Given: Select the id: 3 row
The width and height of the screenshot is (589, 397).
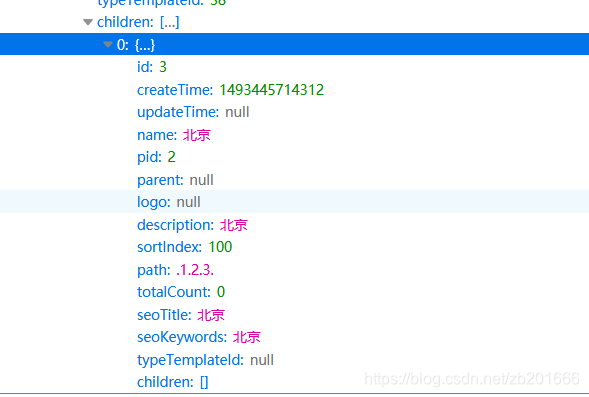Looking at the screenshot, I should [x=294, y=67].
